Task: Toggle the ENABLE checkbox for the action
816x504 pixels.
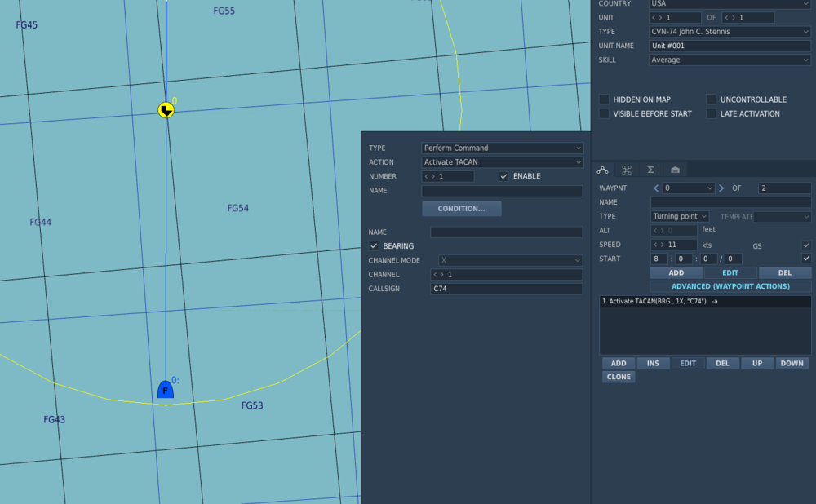Action: (x=504, y=176)
